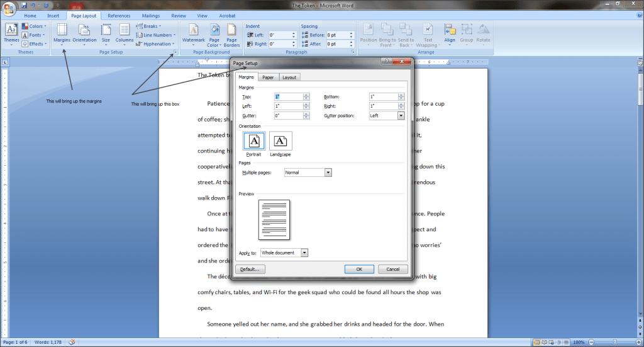Select Landscape orientation in dialog

(x=280, y=142)
